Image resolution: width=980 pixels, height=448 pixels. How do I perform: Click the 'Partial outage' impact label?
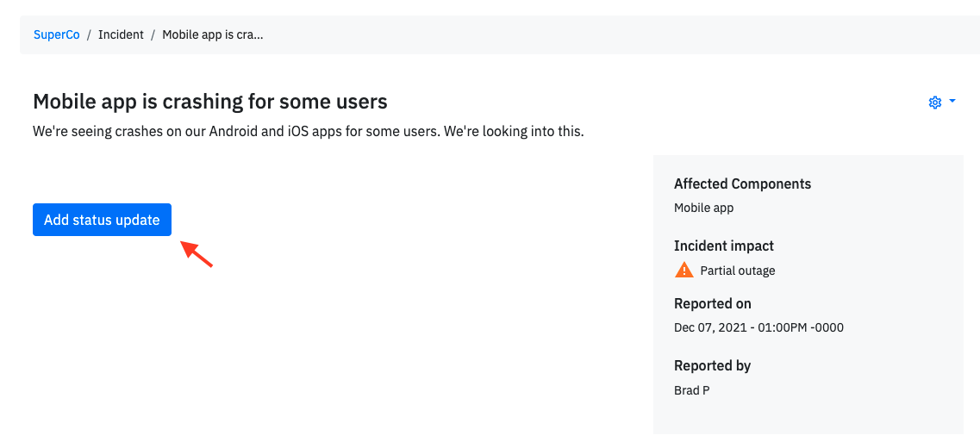pos(738,271)
